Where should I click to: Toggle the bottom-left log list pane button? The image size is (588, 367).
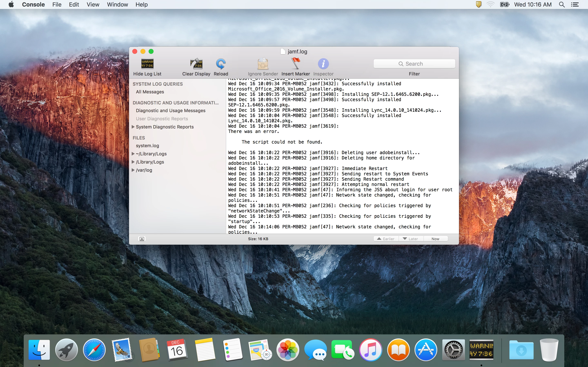click(142, 239)
